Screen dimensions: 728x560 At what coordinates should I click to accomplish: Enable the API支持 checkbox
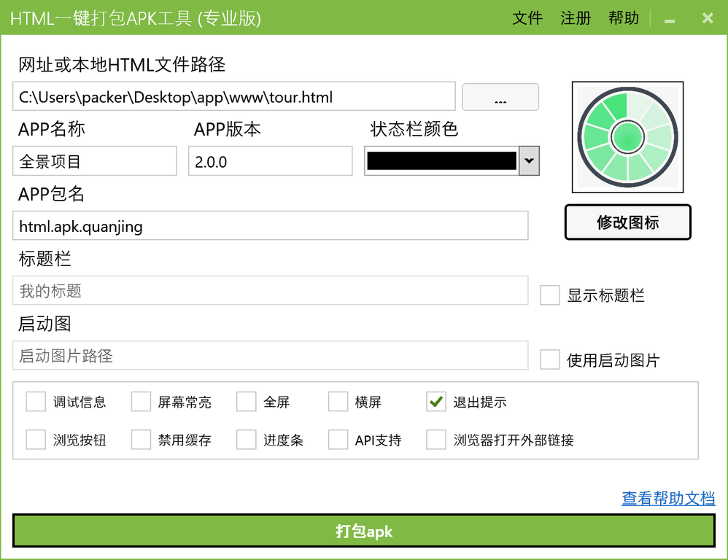[x=338, y=439]
